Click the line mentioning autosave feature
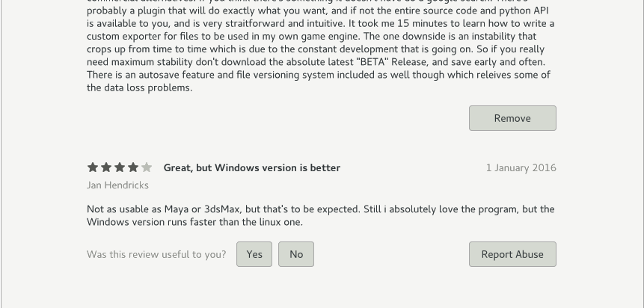The height and width of the screenshot is (308, 644). click(319, 76)
